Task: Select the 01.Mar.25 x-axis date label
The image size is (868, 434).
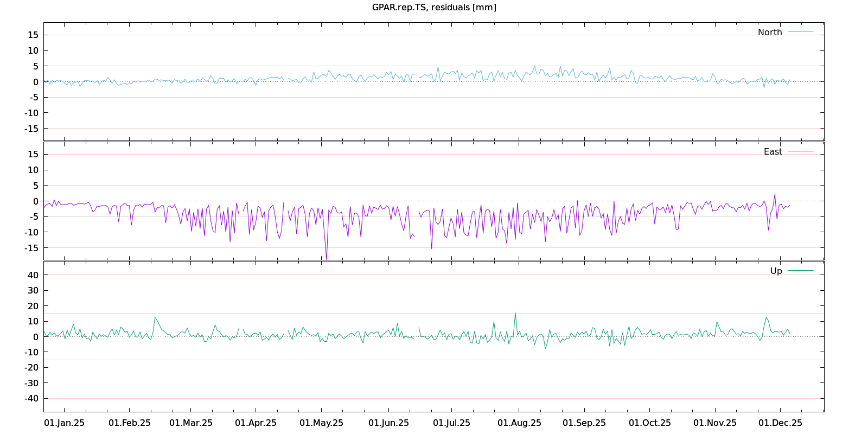Action: pyautogui.click(x=191, y=423)
